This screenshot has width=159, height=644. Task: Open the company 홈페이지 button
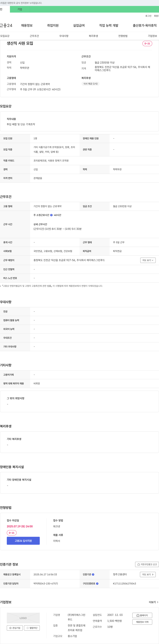[142, 615]
